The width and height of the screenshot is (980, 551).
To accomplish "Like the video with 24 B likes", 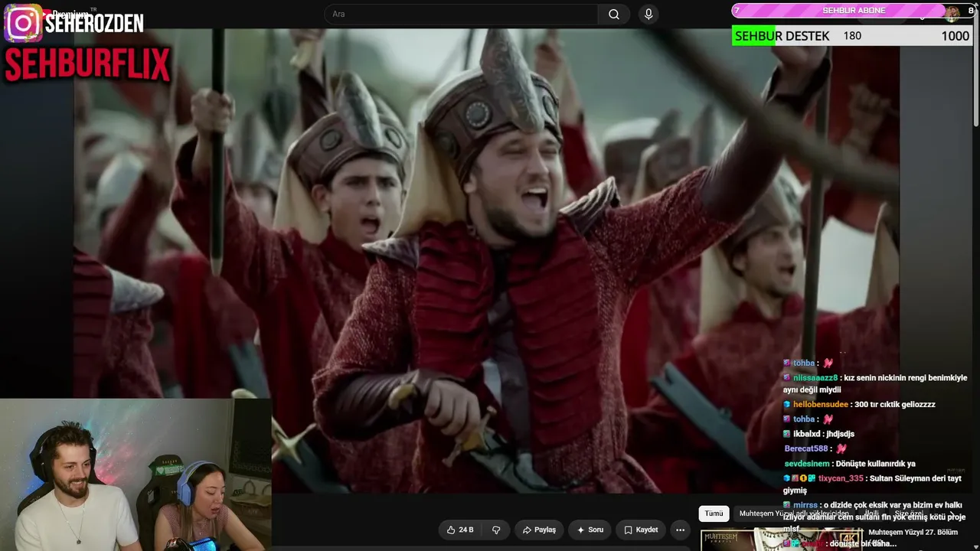I will click(x=460, y=530).
